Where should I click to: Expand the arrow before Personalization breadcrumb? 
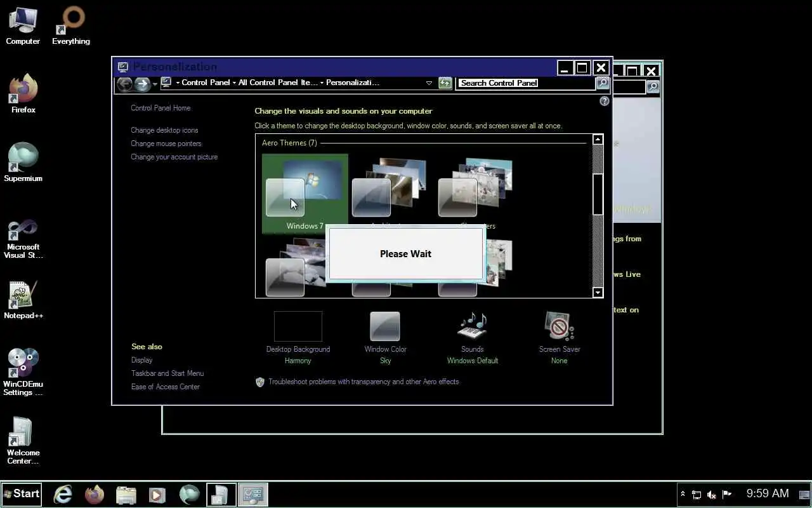322,83
